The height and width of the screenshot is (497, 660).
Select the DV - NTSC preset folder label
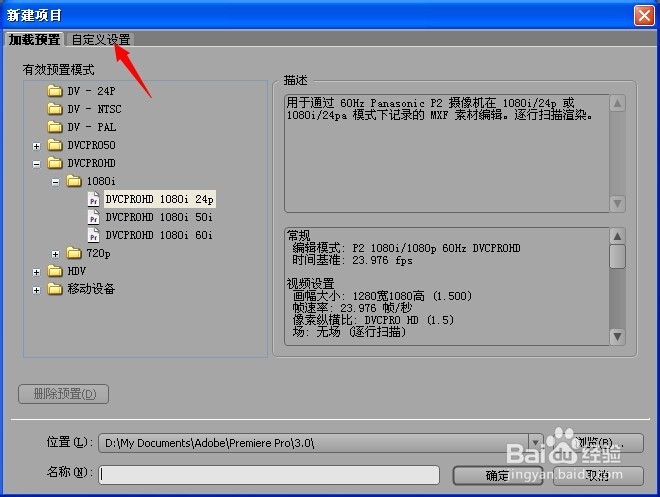click(94, 109)
